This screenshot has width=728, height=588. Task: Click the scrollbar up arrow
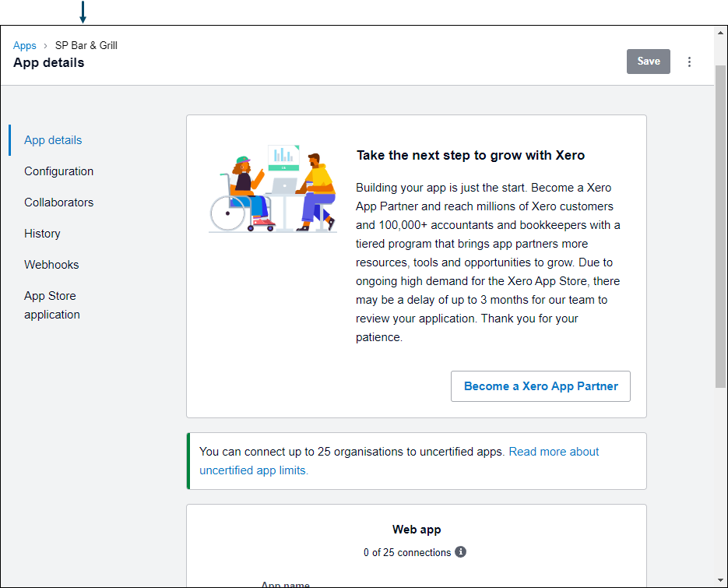click(720, 33)
